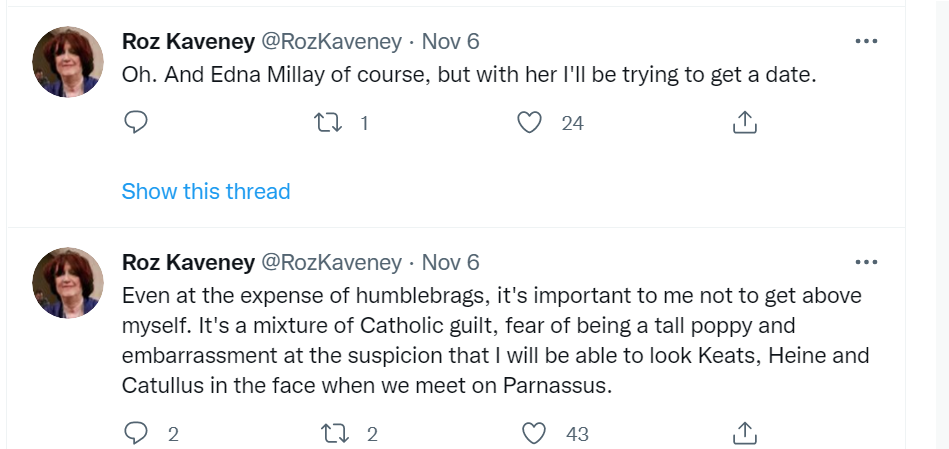Open Nov 6 timestamp on second tweet

tap(451, 262)
